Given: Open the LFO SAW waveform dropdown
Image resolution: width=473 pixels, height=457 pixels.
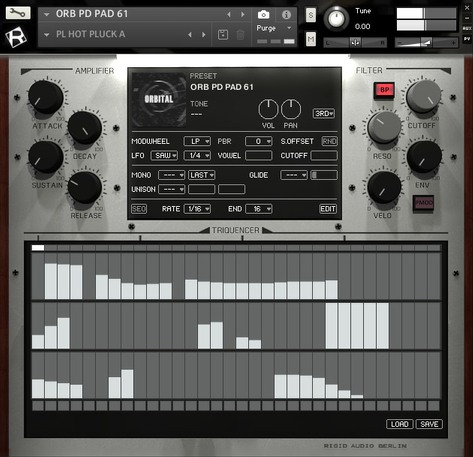Looking at the screenshot, I should [x=164, y=155].
